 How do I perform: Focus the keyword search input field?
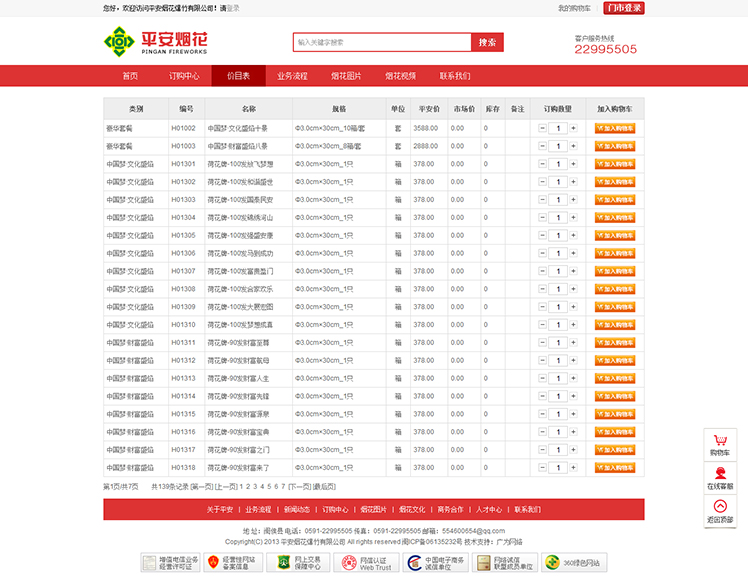[382, 42]
